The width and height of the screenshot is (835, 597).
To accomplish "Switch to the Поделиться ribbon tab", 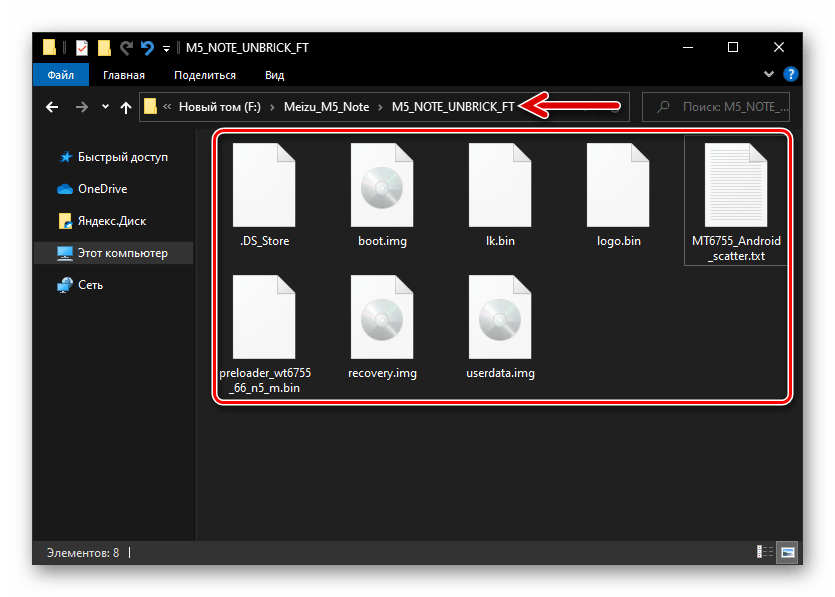I will pyautogui.click(x=205, y=75).
